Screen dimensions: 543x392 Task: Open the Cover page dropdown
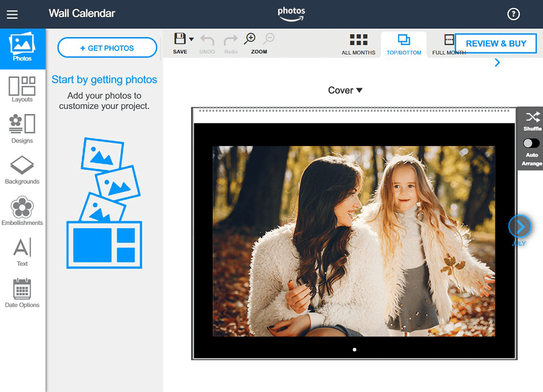point(345,90)
